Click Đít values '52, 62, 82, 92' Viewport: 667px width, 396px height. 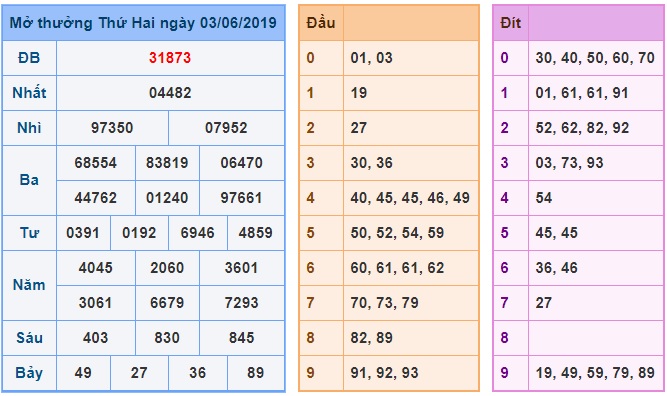[582, 128]
